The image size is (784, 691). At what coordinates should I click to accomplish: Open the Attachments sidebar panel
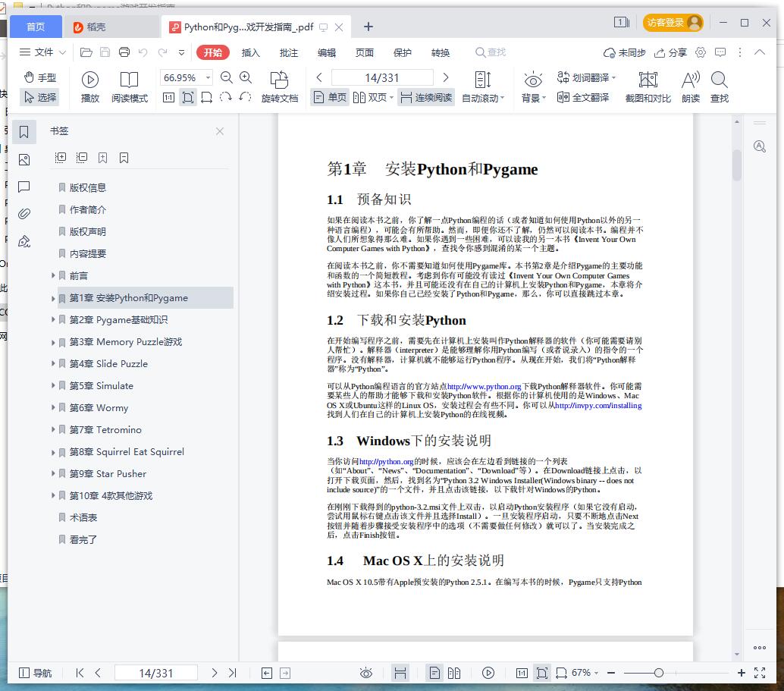click(24, 214)
